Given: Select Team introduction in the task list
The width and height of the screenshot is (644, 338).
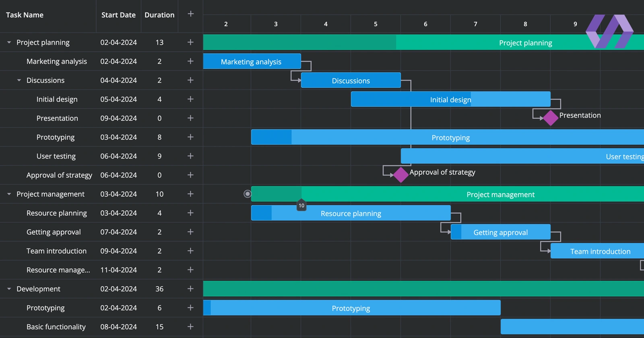Looking at the screenshot, I should tap(56, 251).
